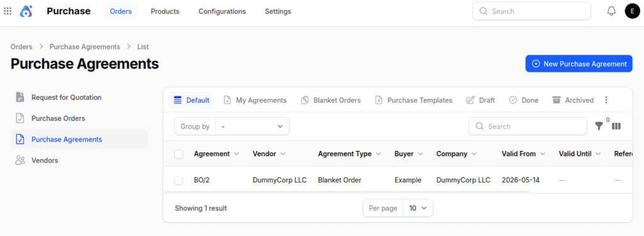The width and height of the screenshot is (644, 236).
Task: Open the Orders top menu
Action: pos(121,11)
